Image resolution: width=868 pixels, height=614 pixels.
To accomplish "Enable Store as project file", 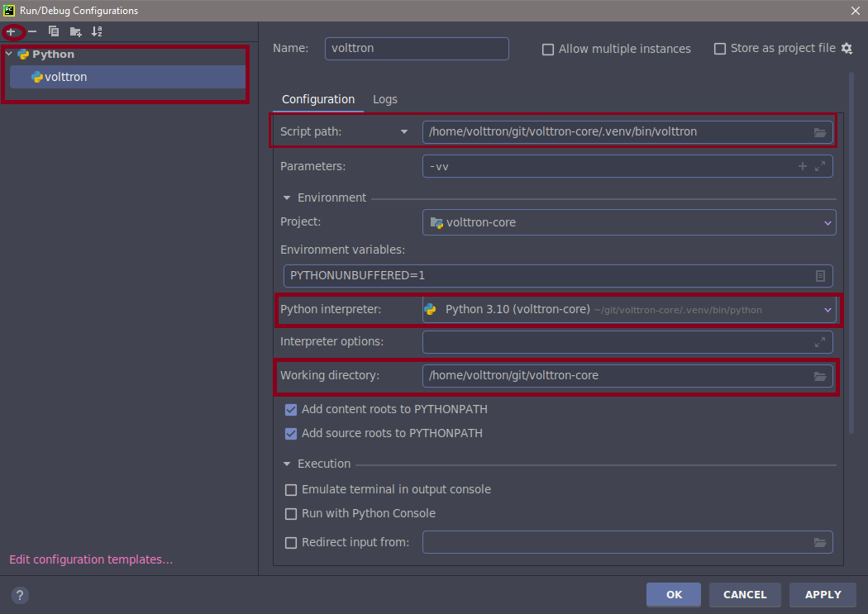I will tap(720, 49).
